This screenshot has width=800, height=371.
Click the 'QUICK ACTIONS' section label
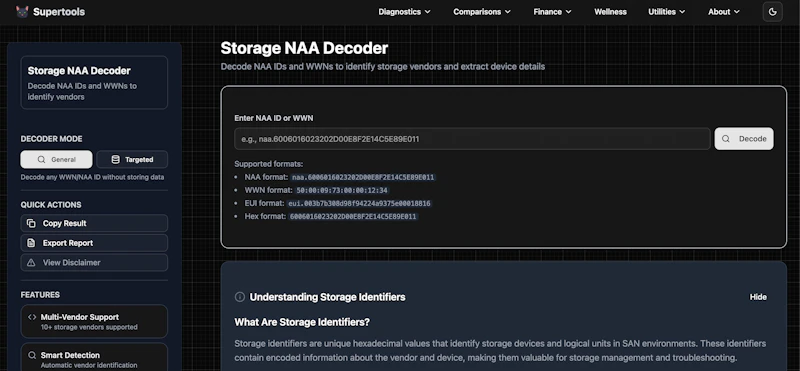click(x=51, y=205)
